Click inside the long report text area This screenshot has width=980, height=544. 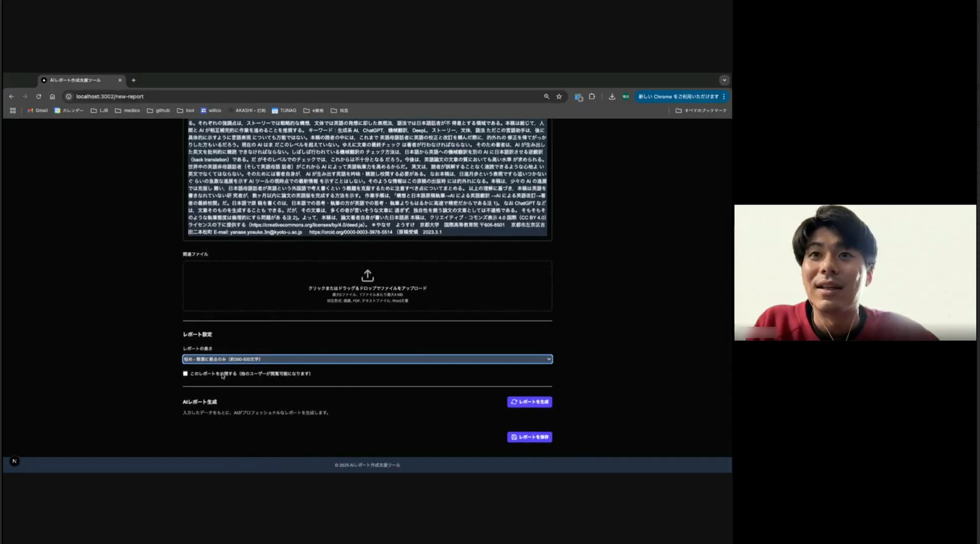click(x=367, y=179)
